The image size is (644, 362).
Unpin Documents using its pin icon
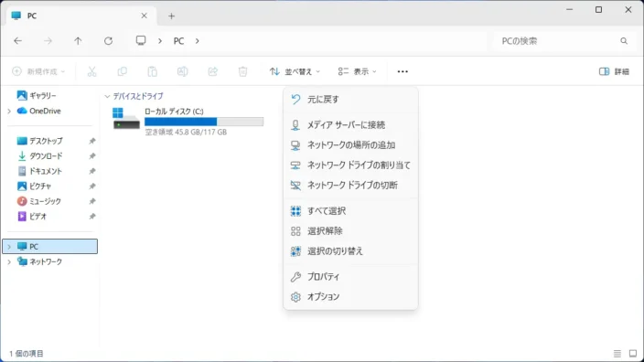[92, 171]
